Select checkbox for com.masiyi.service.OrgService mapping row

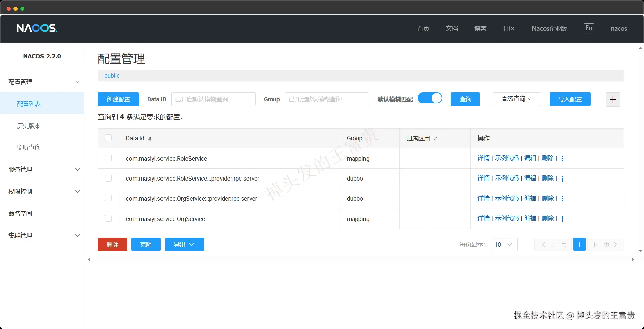coord(108,218)
